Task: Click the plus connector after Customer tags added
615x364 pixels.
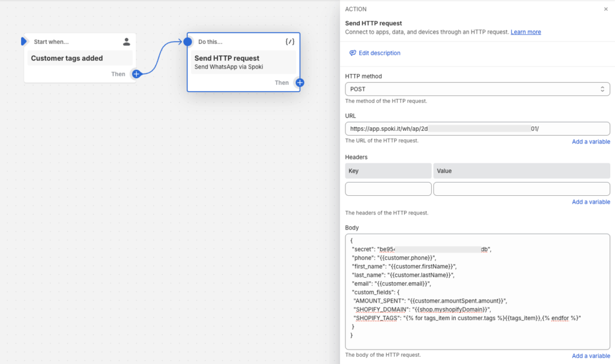Action: coord(136,74)
